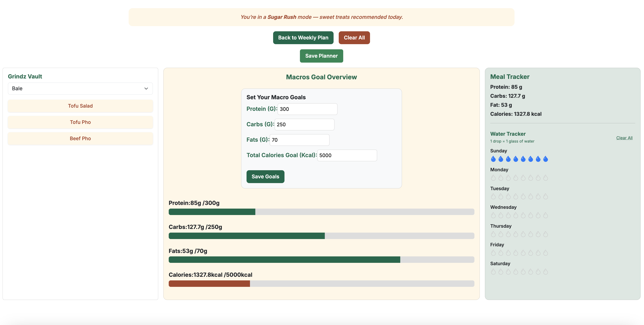The image size is (644, 325).
Task: Toggle the last water drop on Sunday
Action: [x=546, y=159]
